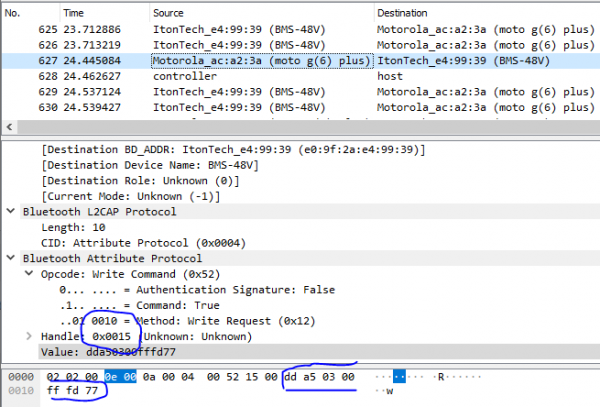Select packet 625 in the packet list
The image size is (600, 407).
pos(301,29)
